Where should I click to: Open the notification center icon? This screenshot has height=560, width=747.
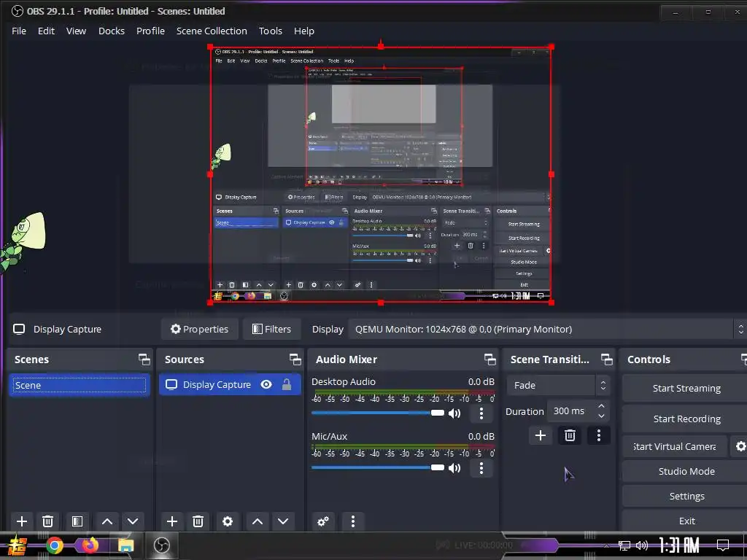pyautogui.click(x=723, y=545)
